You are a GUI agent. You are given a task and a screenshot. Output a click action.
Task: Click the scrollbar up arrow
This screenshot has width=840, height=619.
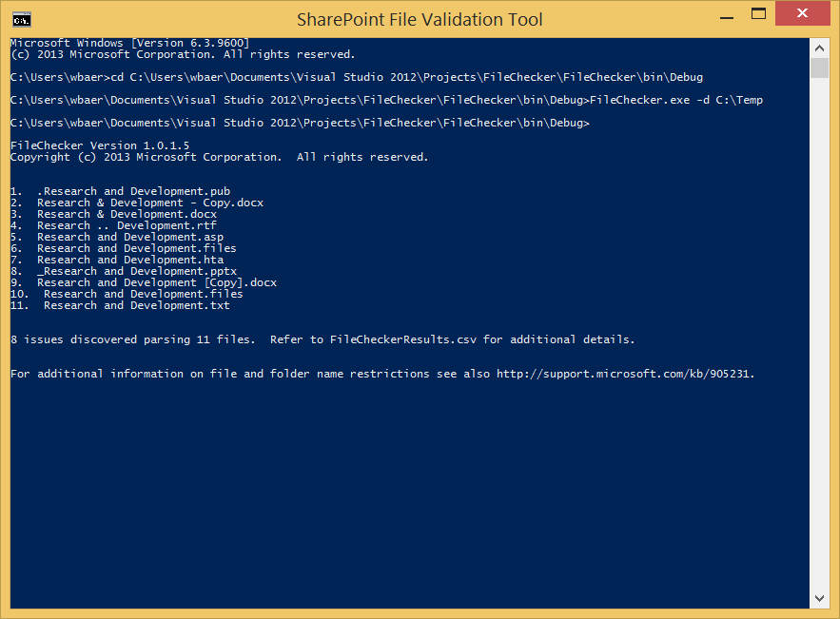click(819, 48)
